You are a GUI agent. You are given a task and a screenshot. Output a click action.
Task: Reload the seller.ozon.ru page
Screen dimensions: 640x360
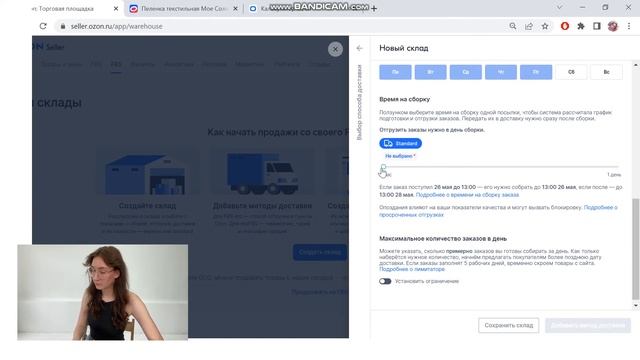click(43, 26)
